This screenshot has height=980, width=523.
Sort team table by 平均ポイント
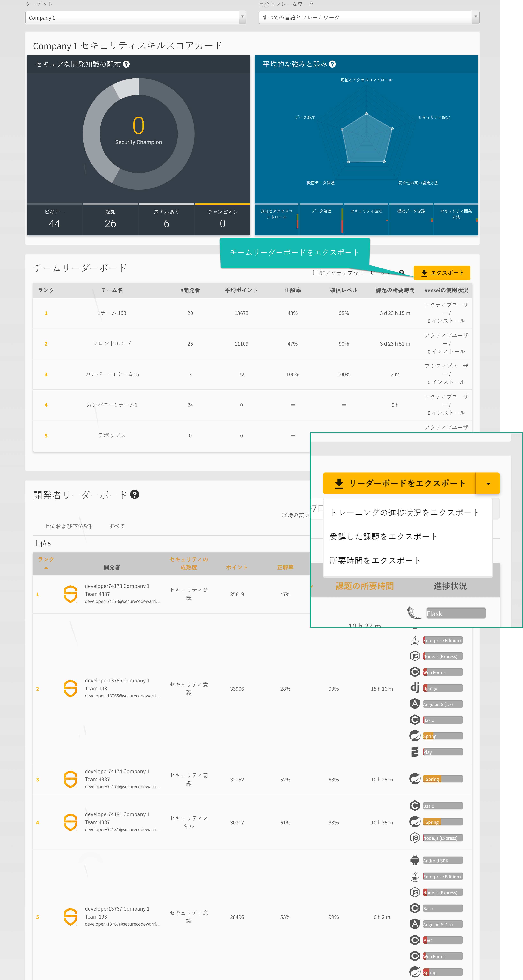pyautogui.click(x=241, y=290)
